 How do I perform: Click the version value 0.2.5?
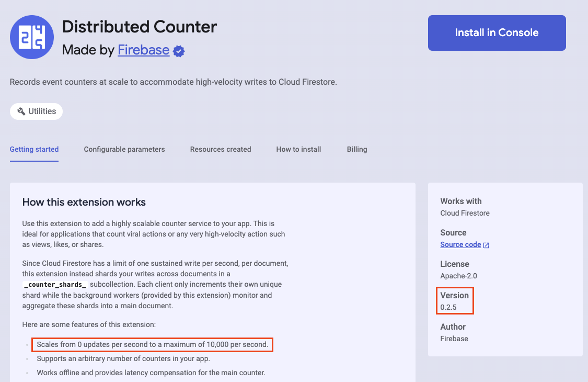coord(448,307)
